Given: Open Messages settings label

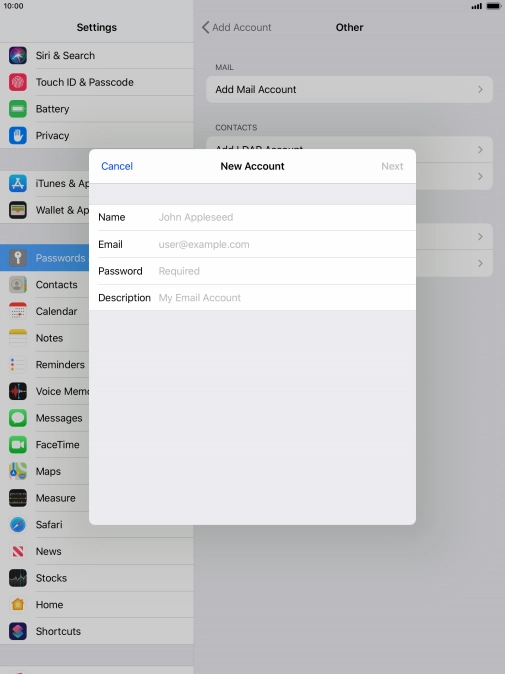Looking at the screenshot, I should 59,418.
